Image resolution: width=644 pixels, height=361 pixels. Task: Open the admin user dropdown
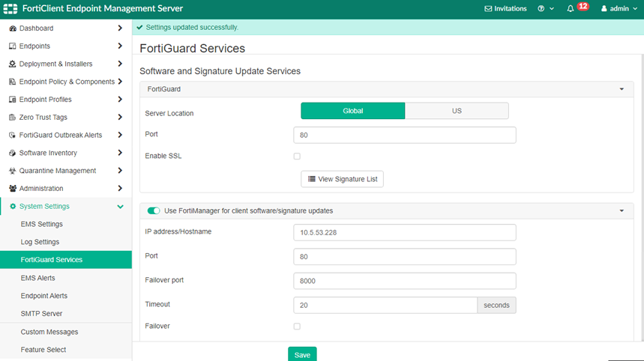[619, 9]
